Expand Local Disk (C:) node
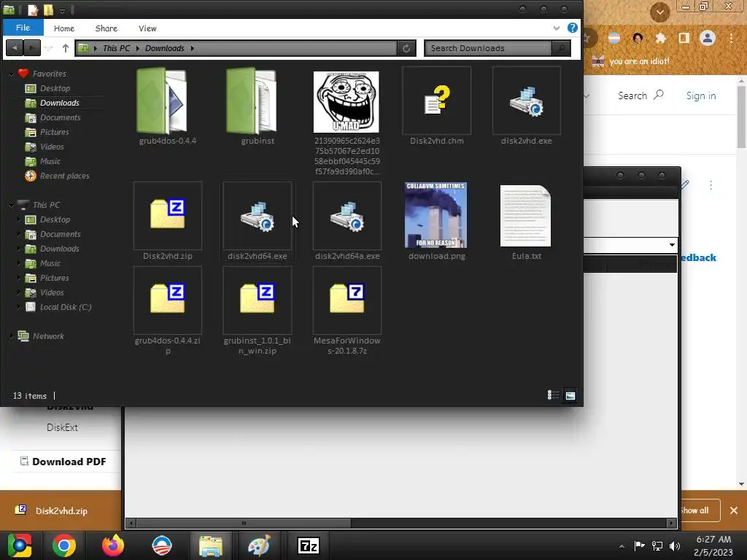Image resolution: width=747 pixels, height=560 pixels. pyautogui.click(x=19, y=307)
